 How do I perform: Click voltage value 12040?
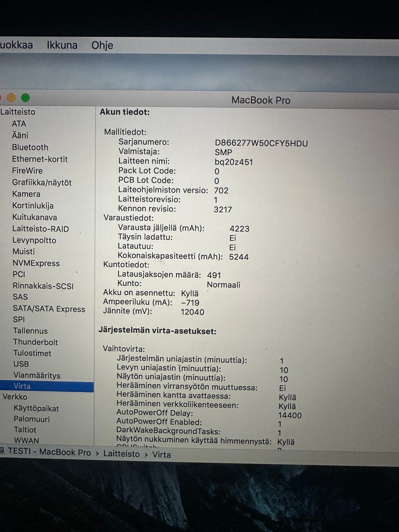(192, 312)
